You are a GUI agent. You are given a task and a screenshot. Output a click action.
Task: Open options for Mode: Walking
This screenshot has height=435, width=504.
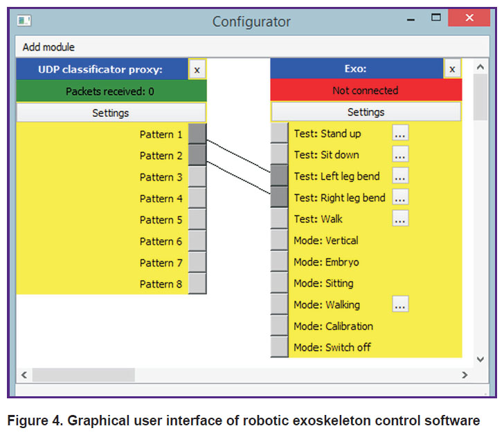pos(400,304)
